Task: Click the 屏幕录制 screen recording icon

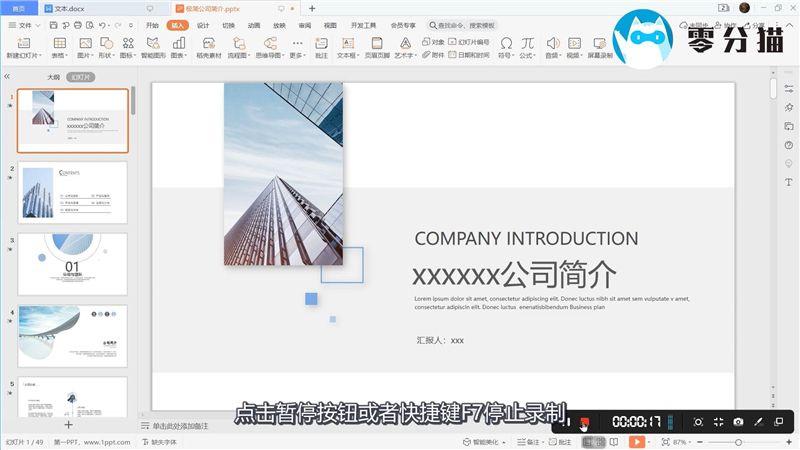Action: (x=600, y=44)
